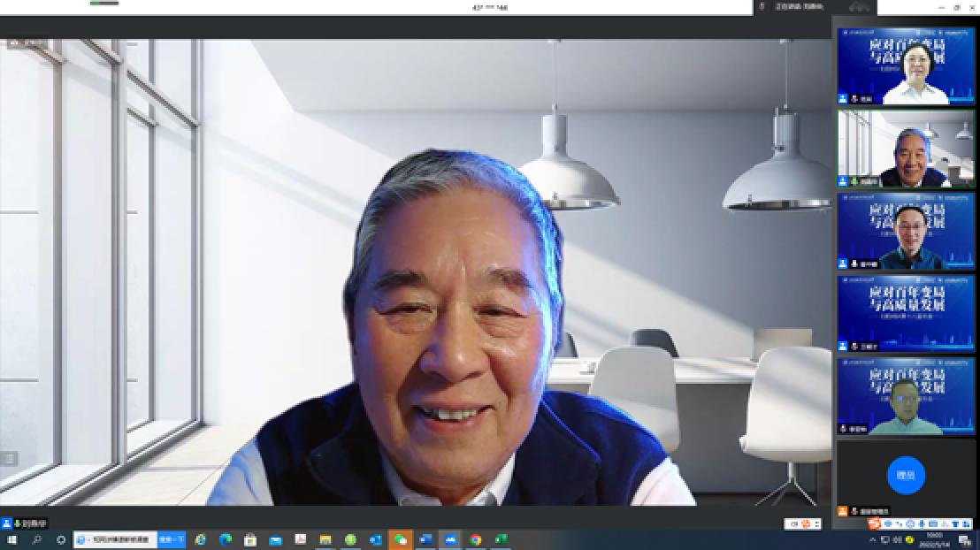Screen dimensions: 980x550
Task: Open Microsoft Edge from the taskbar
Action: pyautogui.click(x=226, y=539)
